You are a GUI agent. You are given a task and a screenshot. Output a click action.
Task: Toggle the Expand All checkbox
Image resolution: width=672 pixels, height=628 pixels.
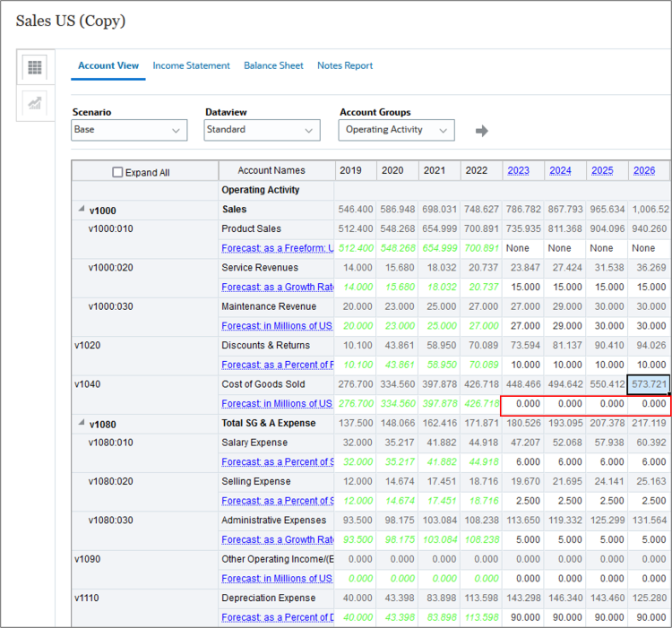click(x=117, y=172)
